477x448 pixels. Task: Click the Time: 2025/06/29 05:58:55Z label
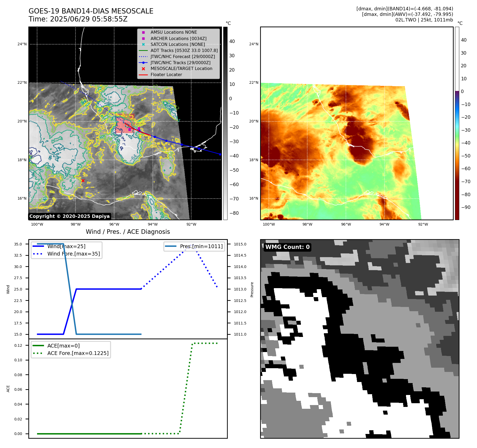pyautogui.click(x=78, y=19)
